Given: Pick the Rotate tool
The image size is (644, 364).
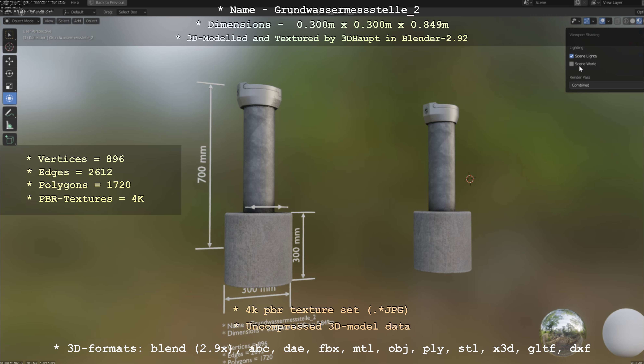Looking at the screenshot, I should point(9,73).
